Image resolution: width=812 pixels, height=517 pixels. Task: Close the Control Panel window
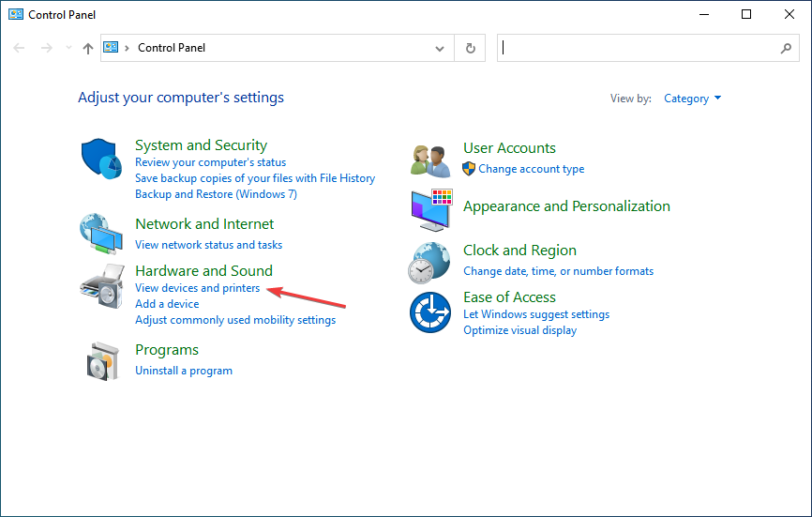(x=789, y=14)
